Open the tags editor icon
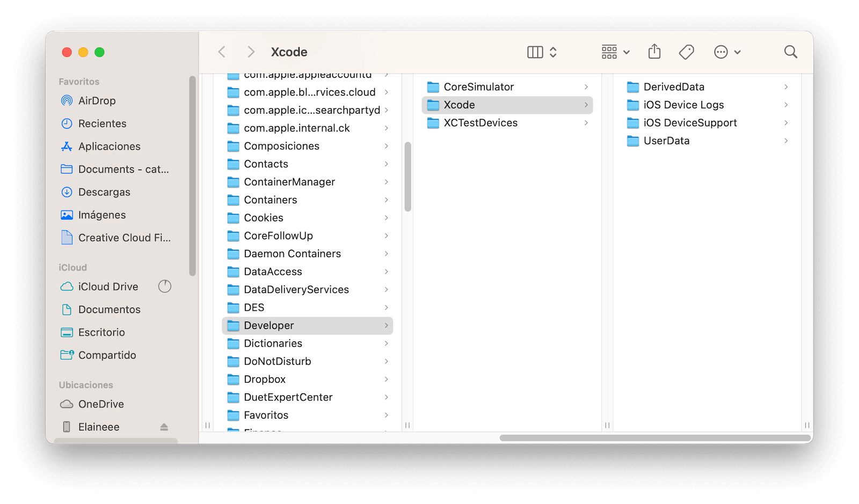Screen dimensions: 859x504 686,52
